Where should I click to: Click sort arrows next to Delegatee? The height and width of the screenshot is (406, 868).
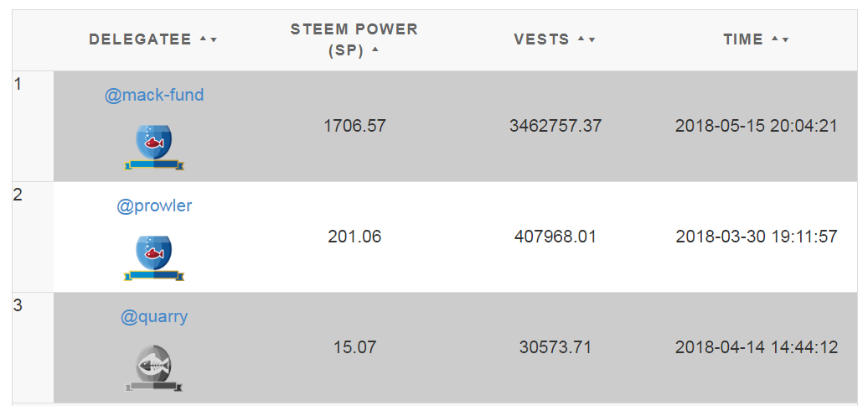point(208,39)
